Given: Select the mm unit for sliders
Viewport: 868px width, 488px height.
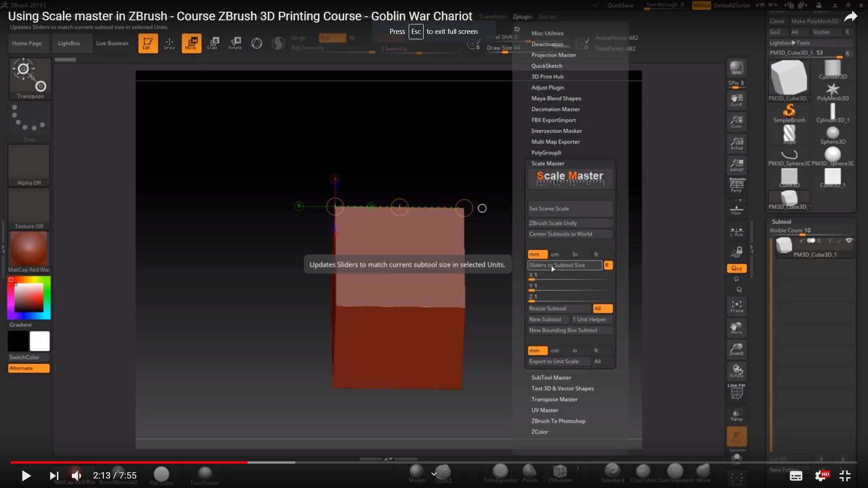Looking at the screenshot, I should 538,254.
